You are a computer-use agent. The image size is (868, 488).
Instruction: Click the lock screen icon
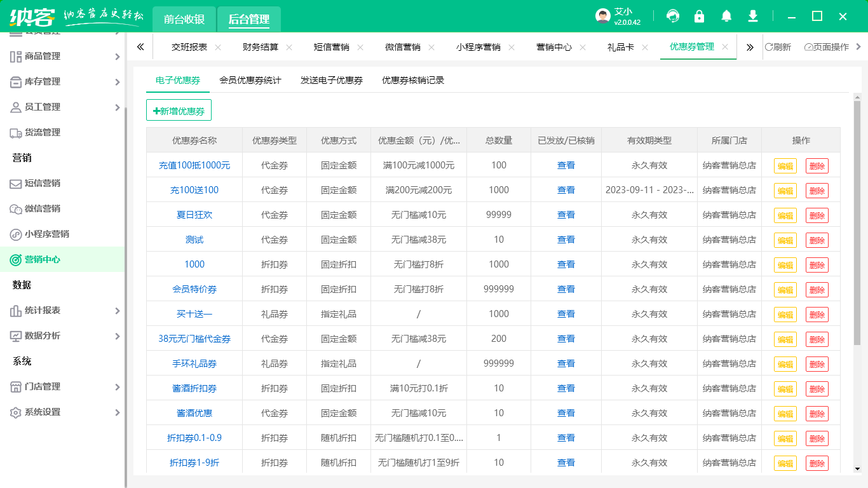pos(699,16)
